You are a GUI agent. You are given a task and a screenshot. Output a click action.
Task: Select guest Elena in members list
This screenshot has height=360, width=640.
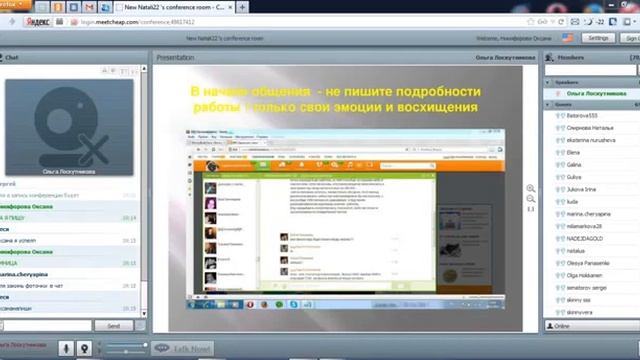click(x=573, y=152)
